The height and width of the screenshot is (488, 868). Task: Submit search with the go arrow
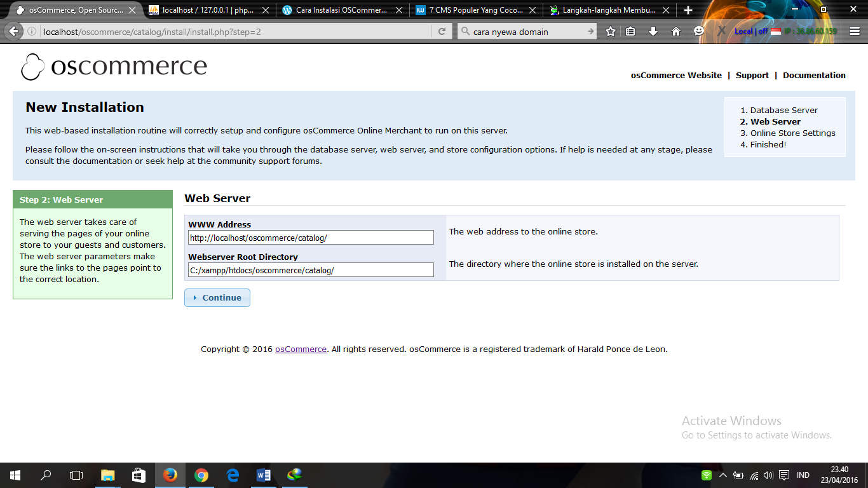[x=590, y=31]
